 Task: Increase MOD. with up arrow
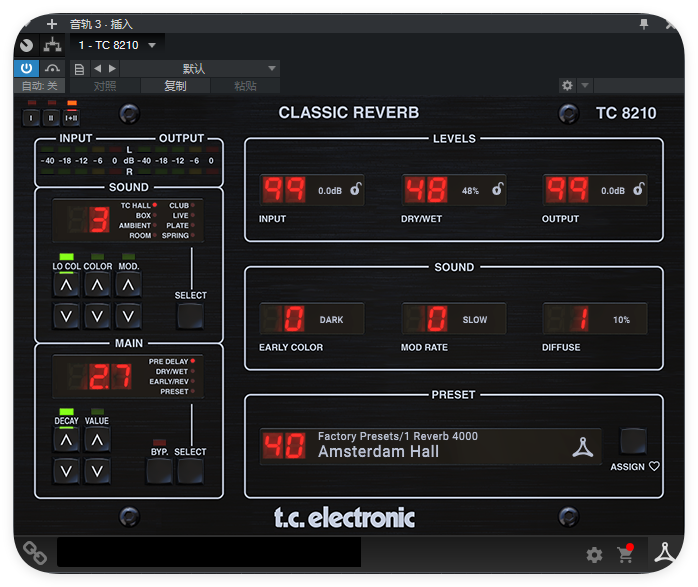point(128,285)
